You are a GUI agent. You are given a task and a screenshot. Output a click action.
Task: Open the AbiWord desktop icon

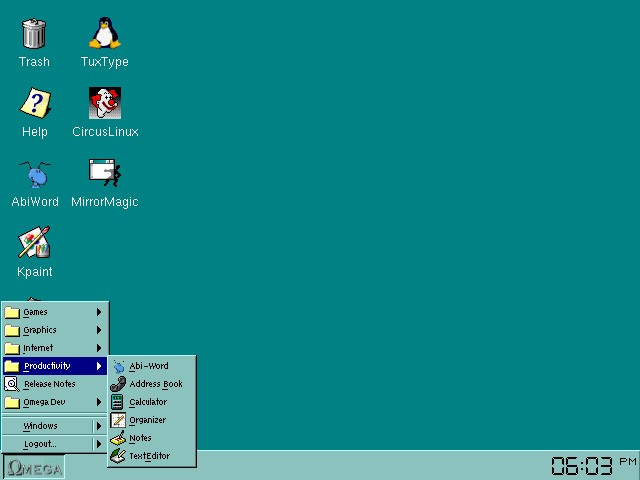pos(35,174)
